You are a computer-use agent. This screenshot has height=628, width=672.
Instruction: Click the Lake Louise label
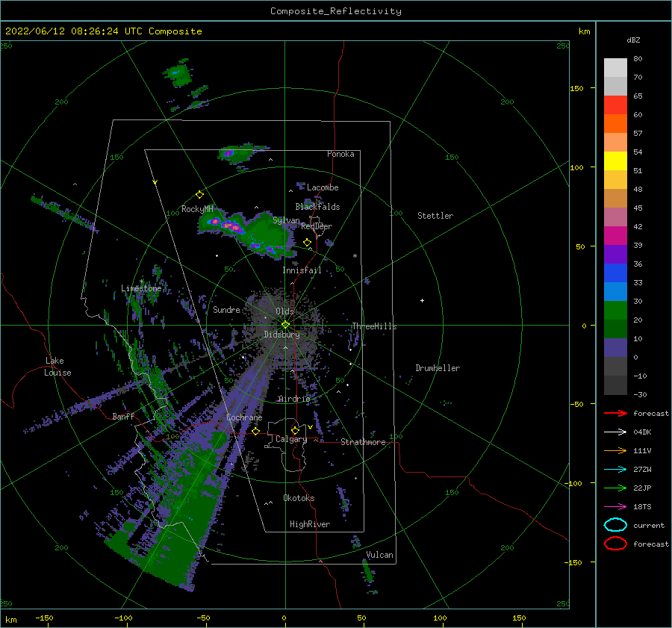(57, 367)
